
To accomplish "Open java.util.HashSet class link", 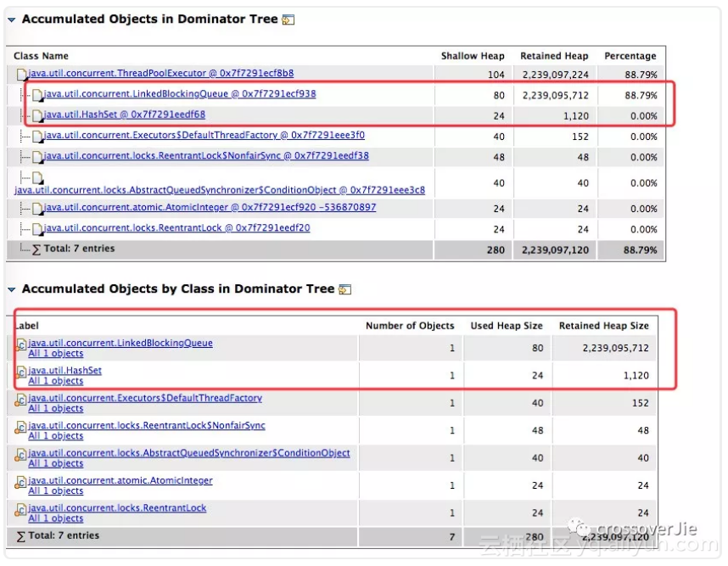I will coord(64,371).
